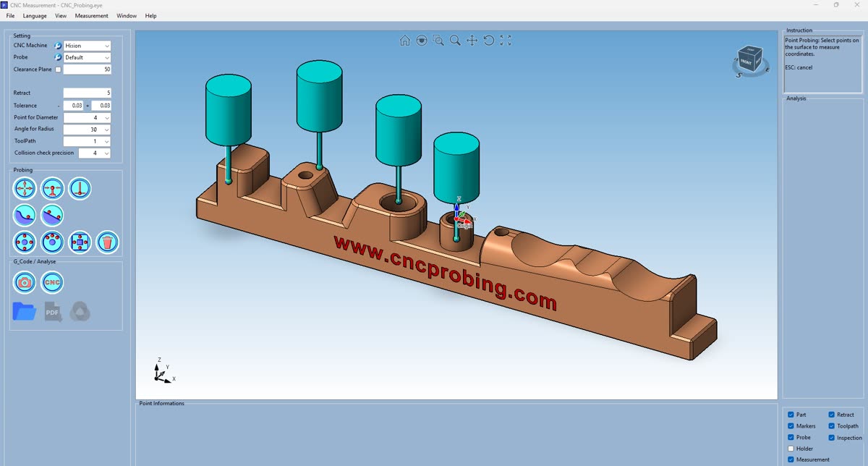Choose the inclined surface probing icon
This screenshot has height=466, width=868.
click(x=52, y=215)
